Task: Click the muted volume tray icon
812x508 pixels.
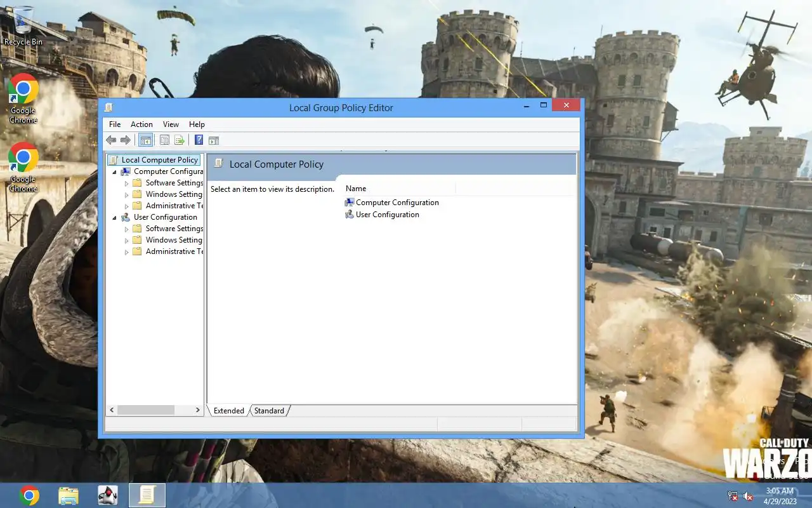Action: point(748,496)
